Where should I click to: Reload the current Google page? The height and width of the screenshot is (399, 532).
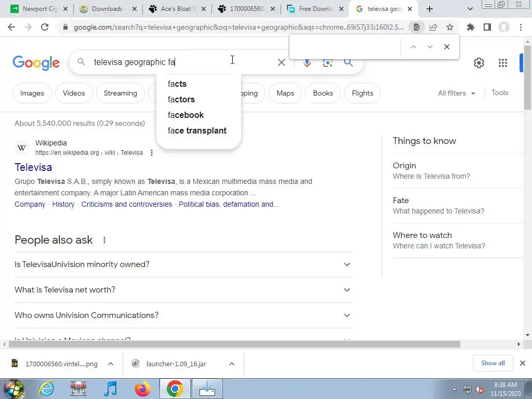[45, 27]
